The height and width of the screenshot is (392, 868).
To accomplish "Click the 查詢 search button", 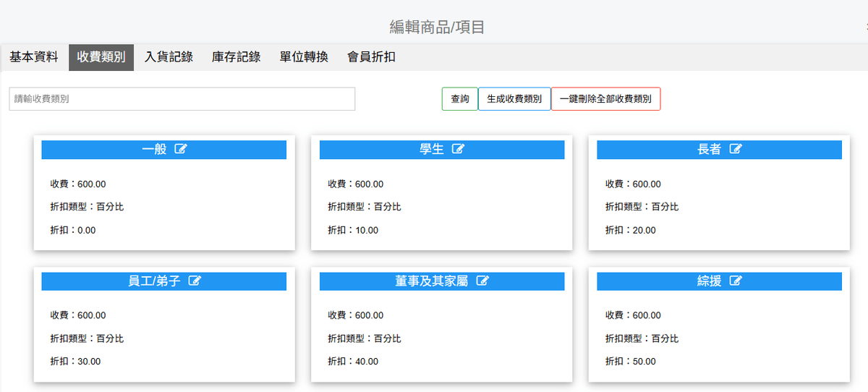I will pyautogui.click(x=460, y=99).
